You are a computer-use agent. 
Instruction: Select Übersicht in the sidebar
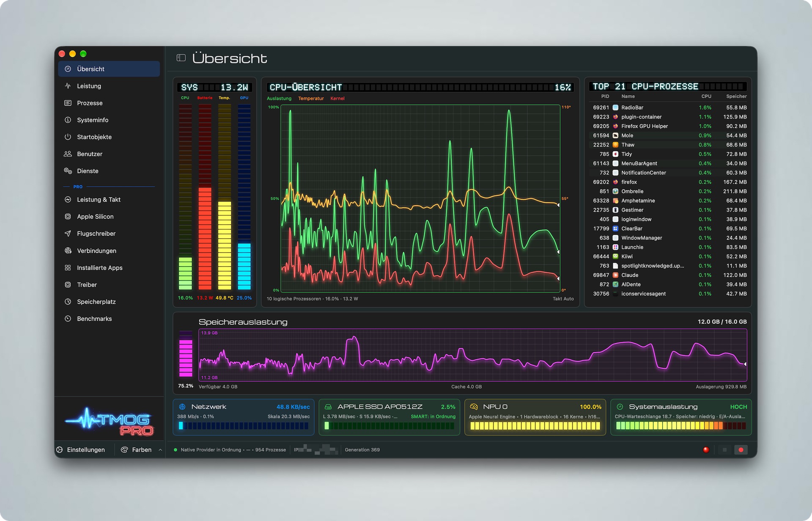coord(109,69)
